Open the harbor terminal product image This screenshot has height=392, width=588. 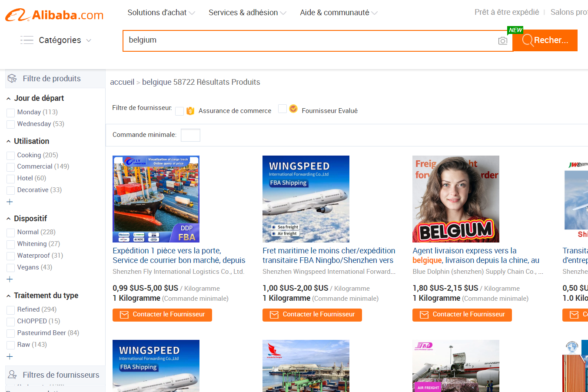306,366
